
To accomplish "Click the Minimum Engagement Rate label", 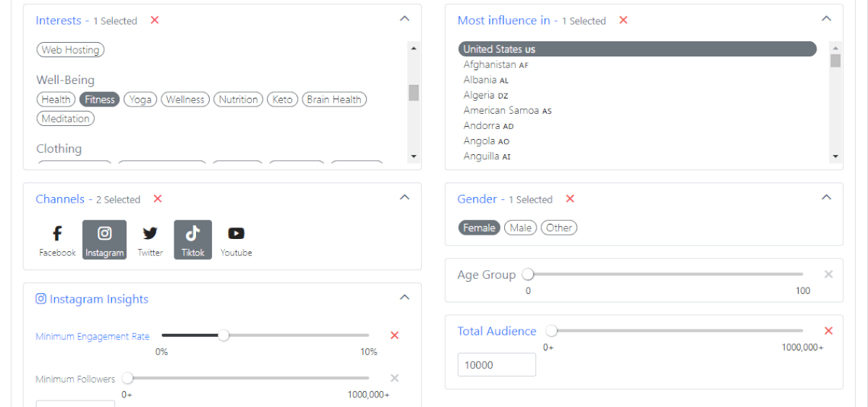I will (93, 336).
